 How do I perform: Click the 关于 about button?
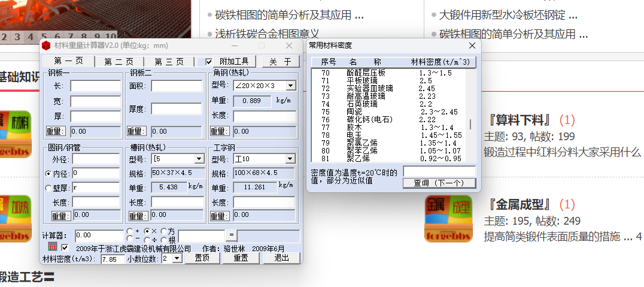[x=280, y=62]
